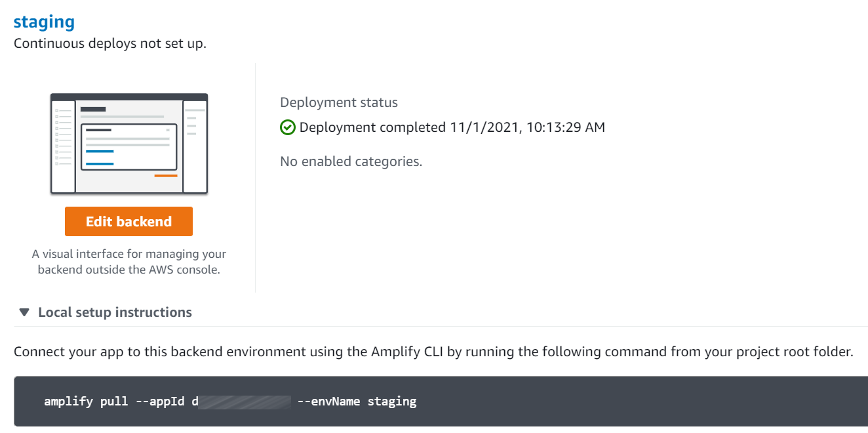The height and width of the screenshot is (433, 868).
Task: Select the Deployment status section header
Action: (x=338, y=102)
